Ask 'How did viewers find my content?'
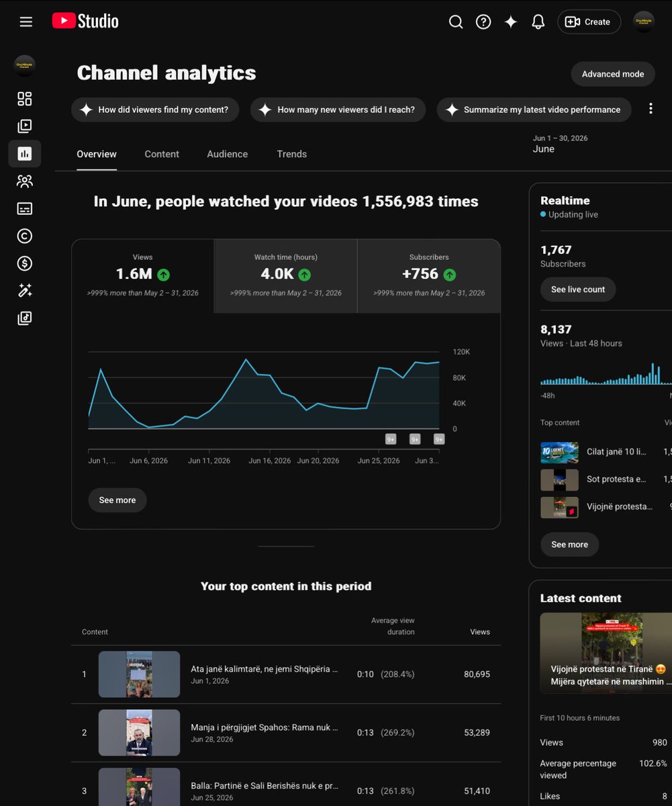Viewport: 672px width, 806px height. coord(155,109)
